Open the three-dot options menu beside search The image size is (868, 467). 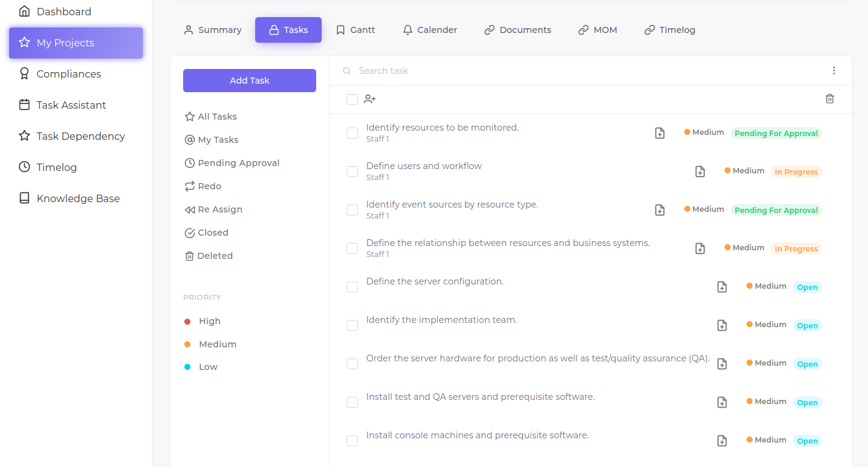834,71
